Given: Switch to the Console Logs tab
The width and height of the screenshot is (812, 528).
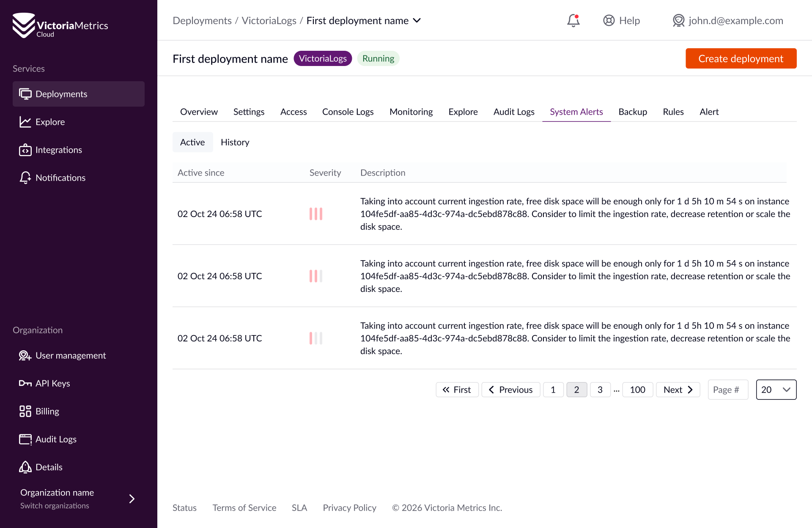Looking at the screenshot, I should 348,112.
